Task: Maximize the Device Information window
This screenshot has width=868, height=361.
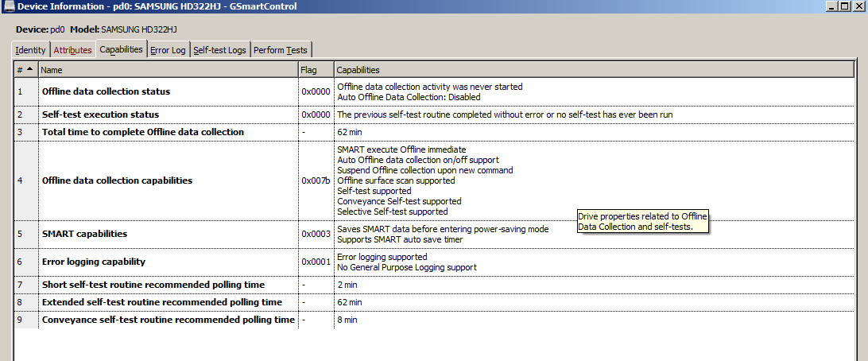Action: point(845,6)
